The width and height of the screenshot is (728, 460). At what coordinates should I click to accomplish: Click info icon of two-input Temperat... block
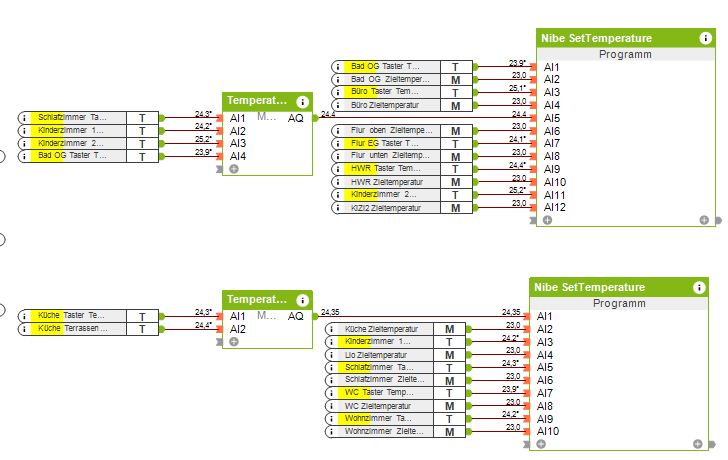(x=302, y=301)
